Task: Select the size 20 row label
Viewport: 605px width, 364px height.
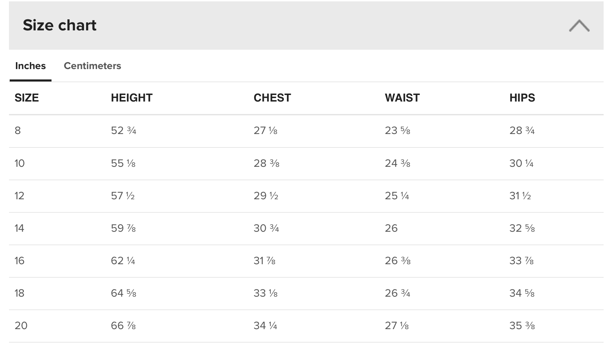Action: 21,326
